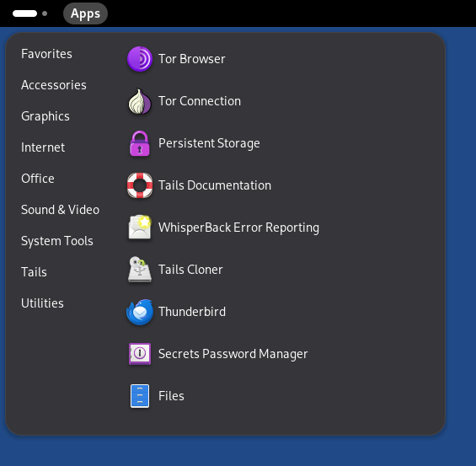Show the Accessories category
Screen dimensions: 476x466
(x=54, y=85)
